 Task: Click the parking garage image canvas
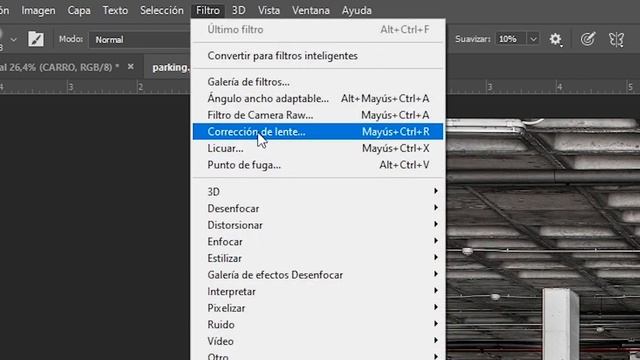point(543,239)
